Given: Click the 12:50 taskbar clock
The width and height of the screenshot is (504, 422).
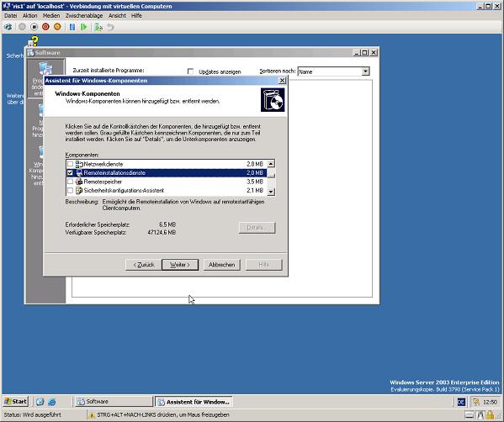Looking at the screenshot, I should pos(490,402).
